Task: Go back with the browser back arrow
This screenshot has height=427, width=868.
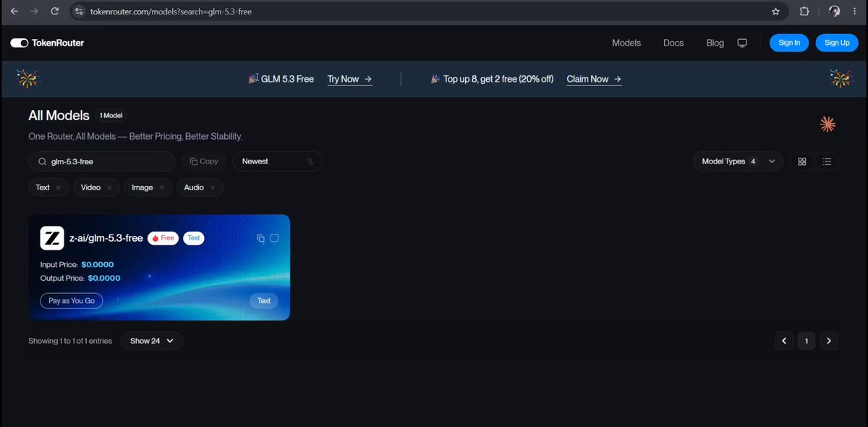Action: [14, 12]
